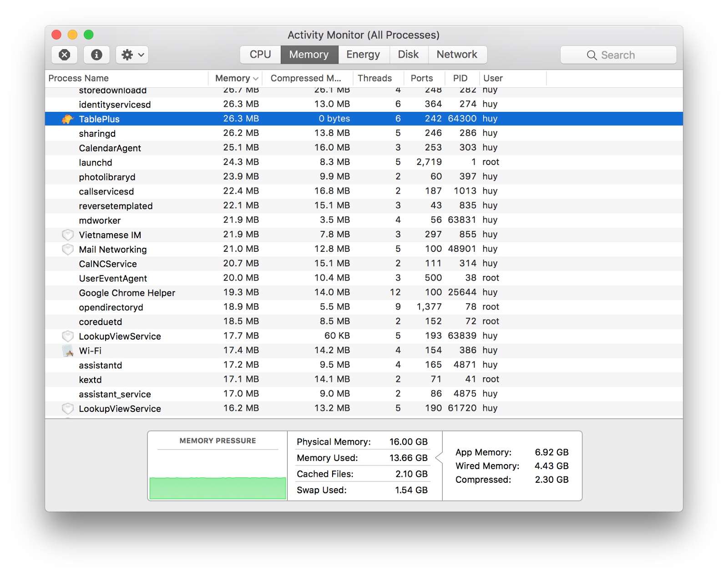Open the Disk tab
728x576 pixels.
pyautogui.click(x=408, y=55)
